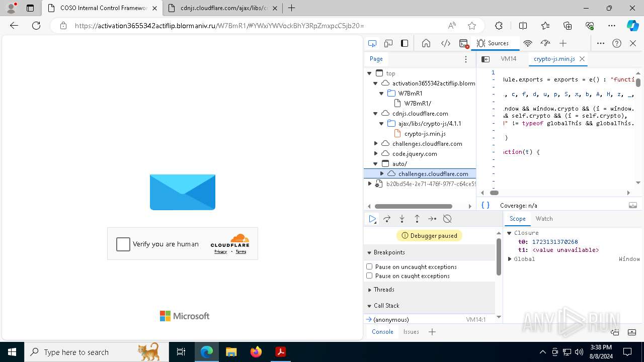Step into next function call
The height and width of the screenshot is (362, 644).
pos(402,219)
